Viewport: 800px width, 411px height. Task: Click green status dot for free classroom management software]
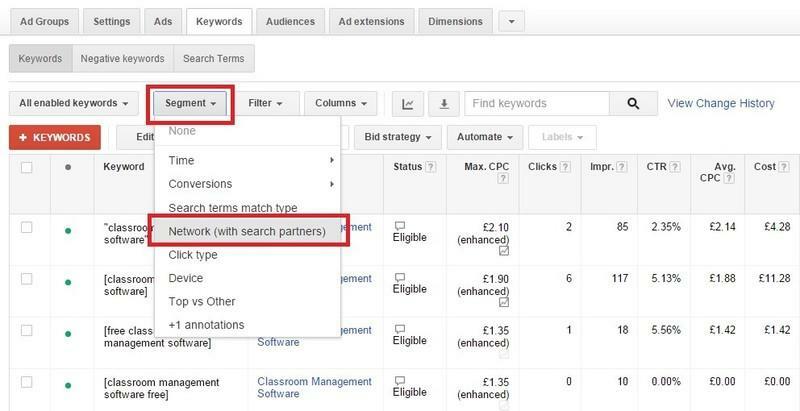(x=68, y=333)
